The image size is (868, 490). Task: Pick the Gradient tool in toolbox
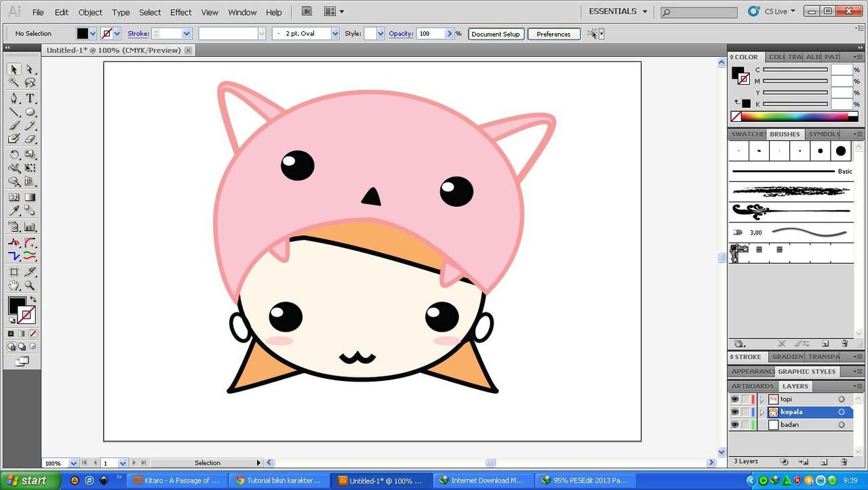coord(30,197)
